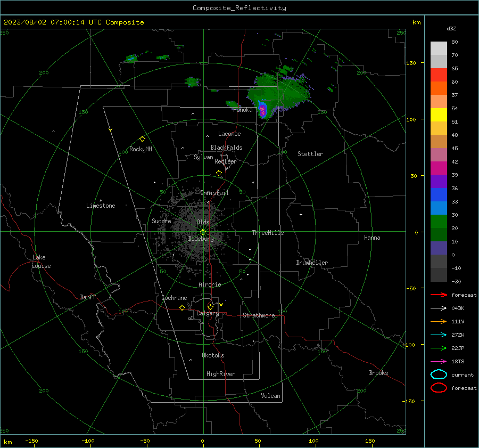This screenshot has width=479, height=448.
Task: Select the green 30 dBZ swatch
Action: pyautogui.click(x=439, y=222)
